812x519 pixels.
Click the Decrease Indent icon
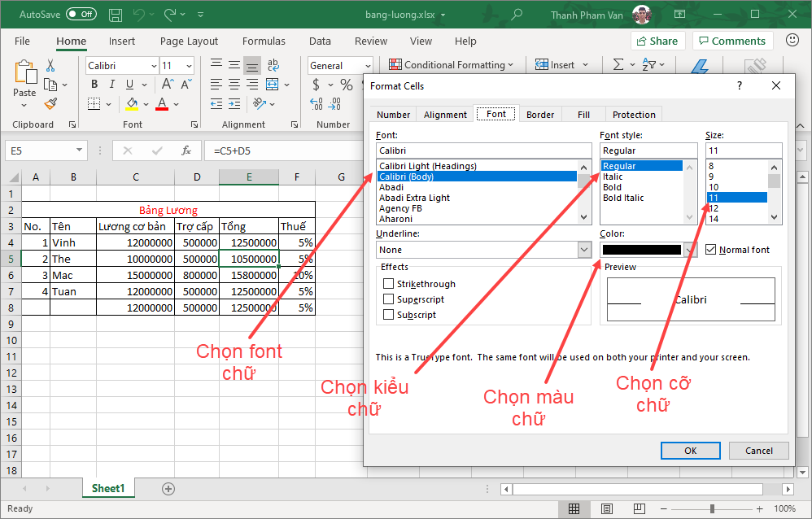[216, 104]
